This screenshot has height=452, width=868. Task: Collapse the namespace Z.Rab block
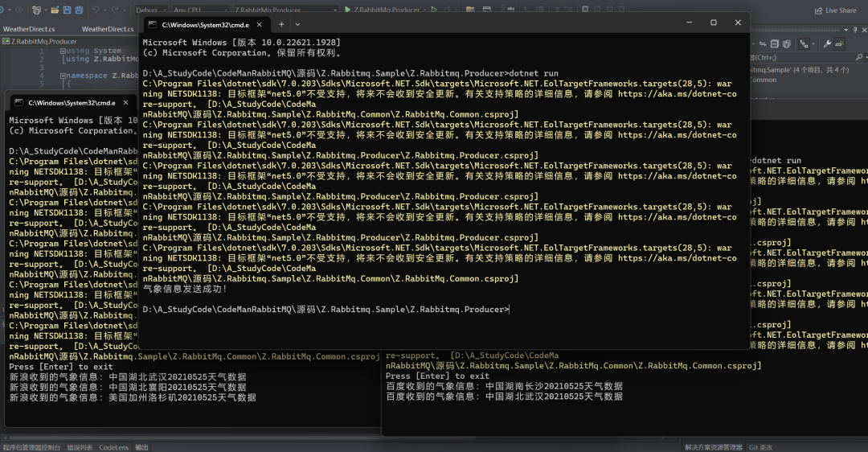tap(63, 76)
